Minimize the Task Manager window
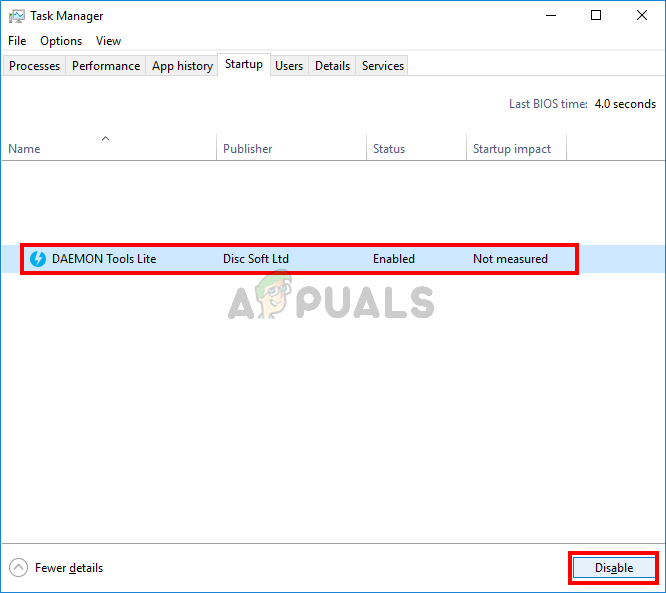 pos(551,16)
